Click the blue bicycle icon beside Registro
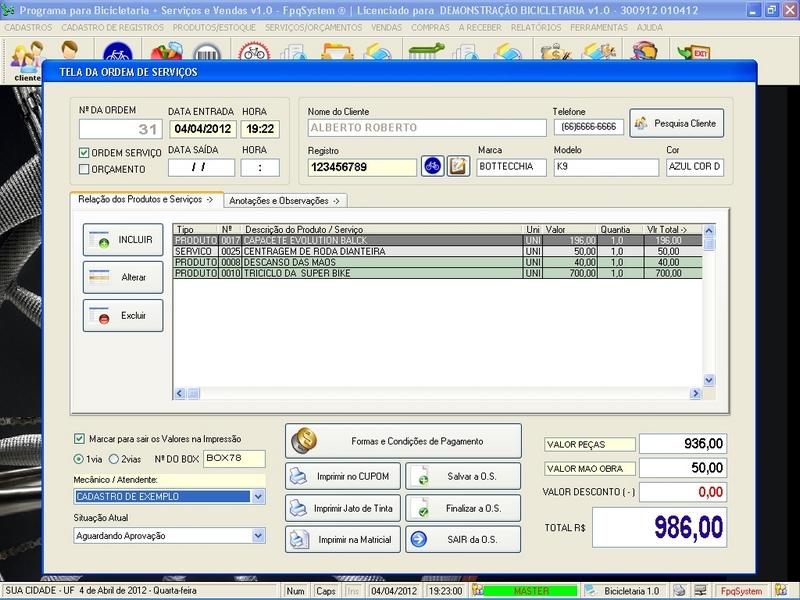The image size is (800, 600). pos(433,166)
